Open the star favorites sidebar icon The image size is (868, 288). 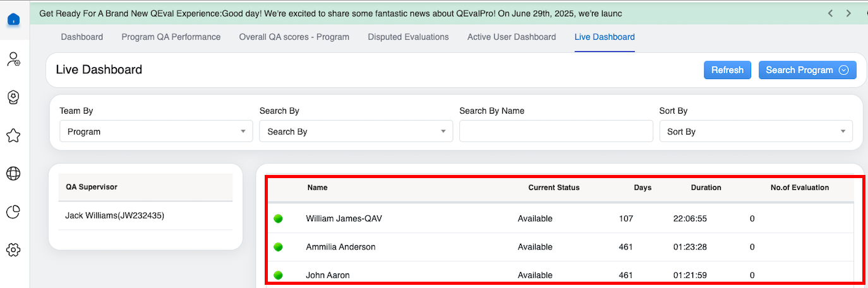point(13,135)
